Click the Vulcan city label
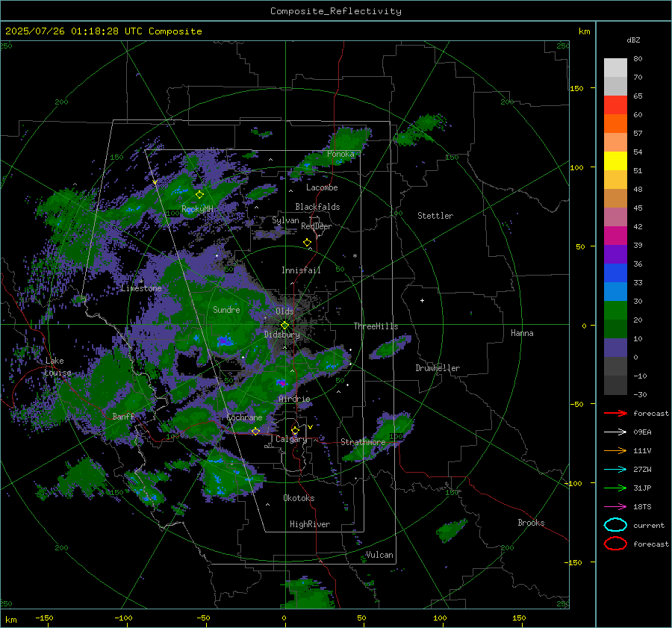Image resolution: width=672 pixels, height=628 pixels. coord(379,555)
